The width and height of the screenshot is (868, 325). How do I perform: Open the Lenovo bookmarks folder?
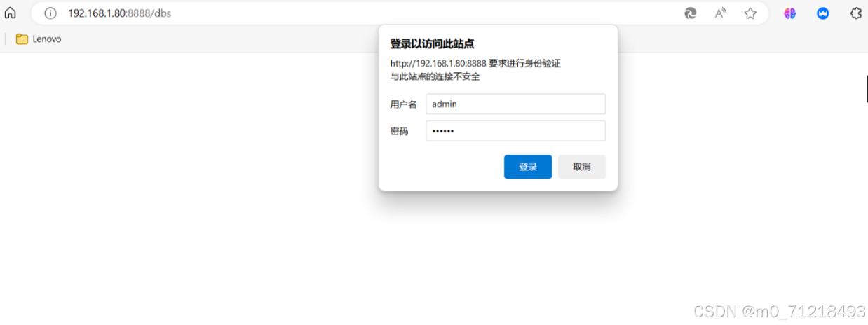point(39,39)
